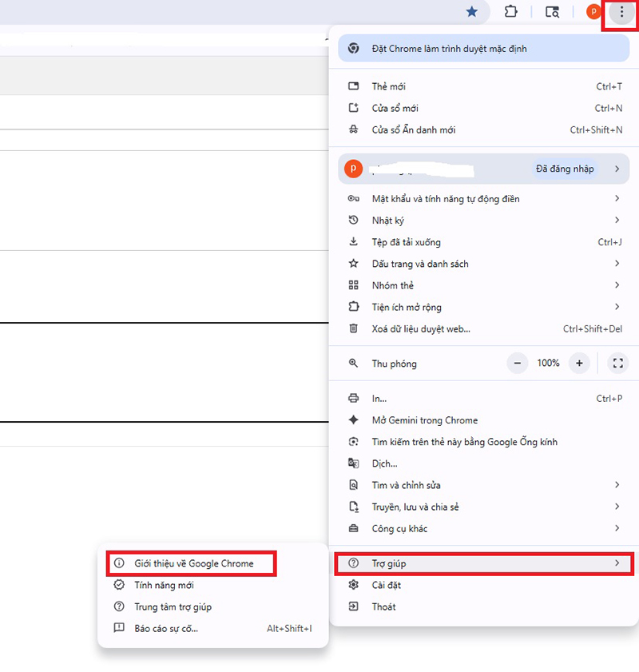Image resolution: width=639 pixels, height=672 pixels.
Task: Click the Chrome logo icon in banner
Action: point(353,49)
